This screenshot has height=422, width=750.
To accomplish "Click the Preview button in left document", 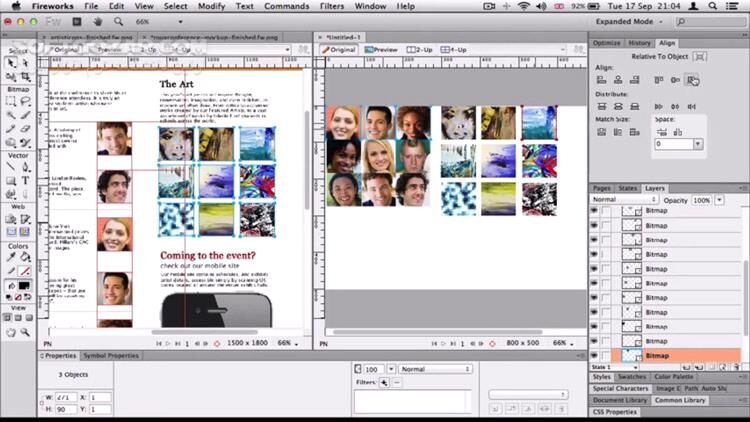I will point(107,49).
